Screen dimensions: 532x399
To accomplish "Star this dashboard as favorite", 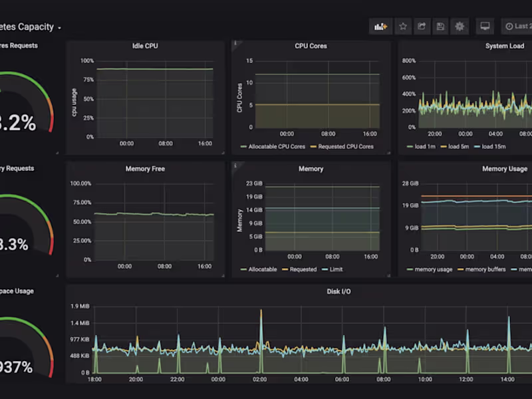I will pos(402,27).
